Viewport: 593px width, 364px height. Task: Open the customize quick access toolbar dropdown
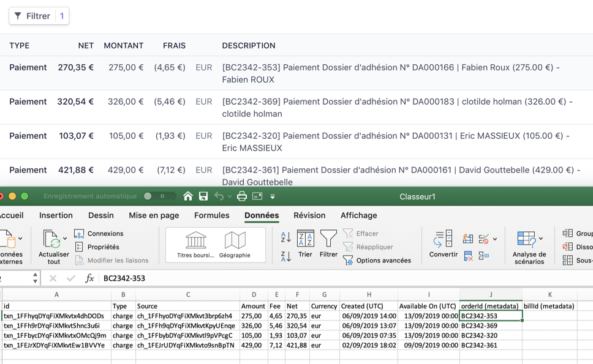click(273, 197)
